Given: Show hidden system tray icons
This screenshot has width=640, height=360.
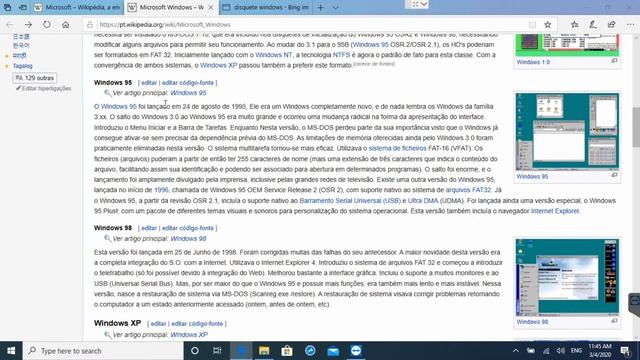Looking at the screenshot, I should (516, 351).
